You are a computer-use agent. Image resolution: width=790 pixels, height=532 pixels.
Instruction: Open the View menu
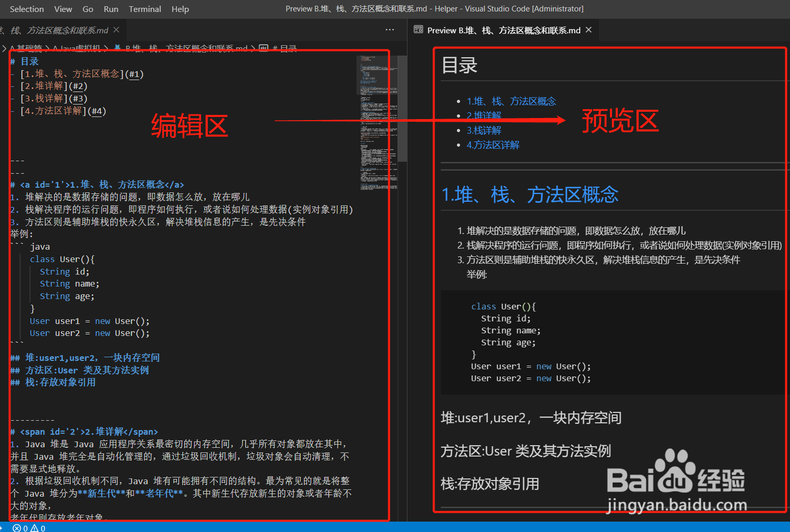tap(63, 9)
